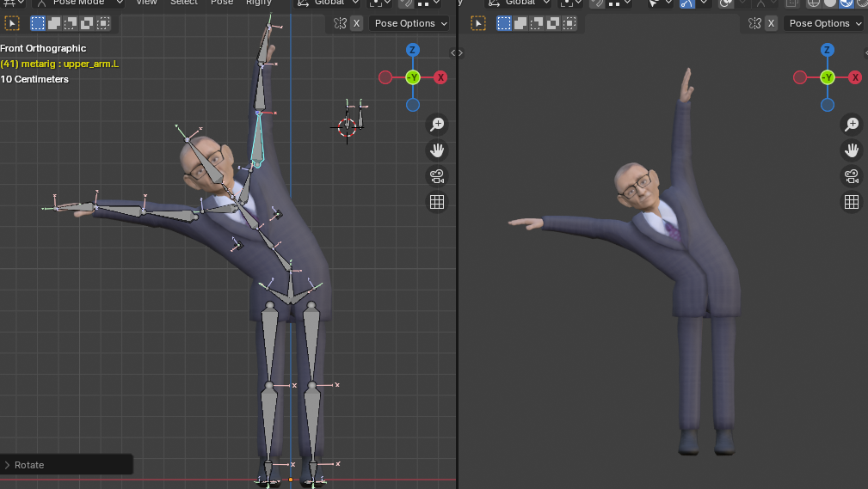Switch perspective/orthographic grid icon in right viewport
The image size is (868, 489).
852,202
